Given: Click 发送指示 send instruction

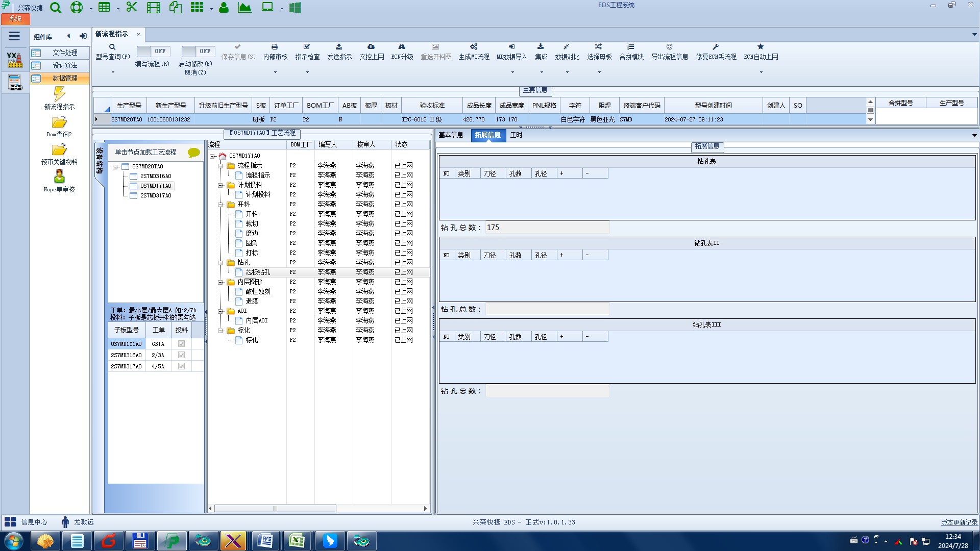Looking at the screenshot, I should coord(339,52).
